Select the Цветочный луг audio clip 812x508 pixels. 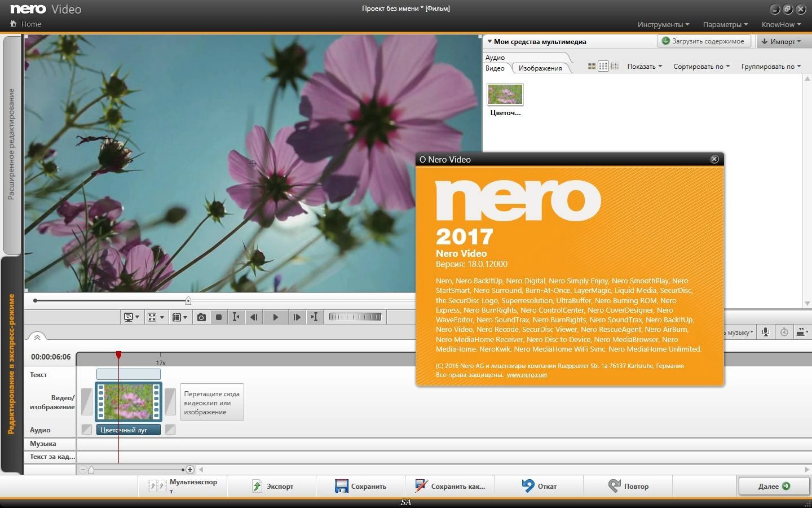coord(129,430)
